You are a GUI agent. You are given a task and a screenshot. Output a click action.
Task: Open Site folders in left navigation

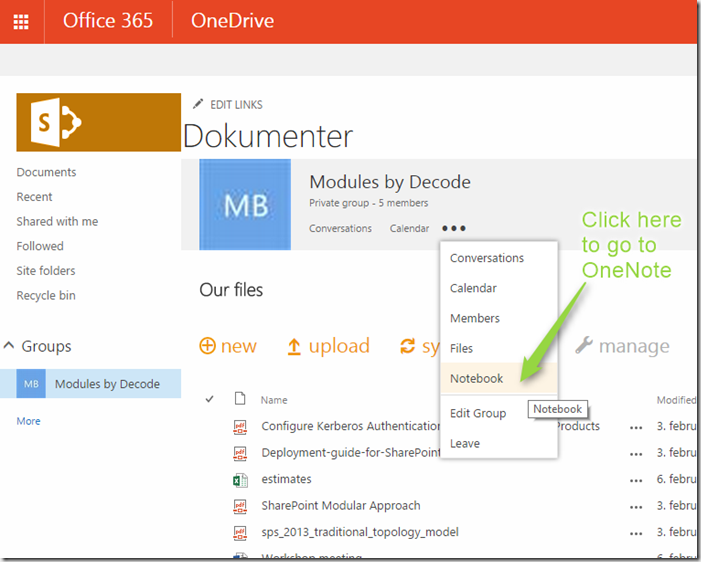(x=46, y=270)
